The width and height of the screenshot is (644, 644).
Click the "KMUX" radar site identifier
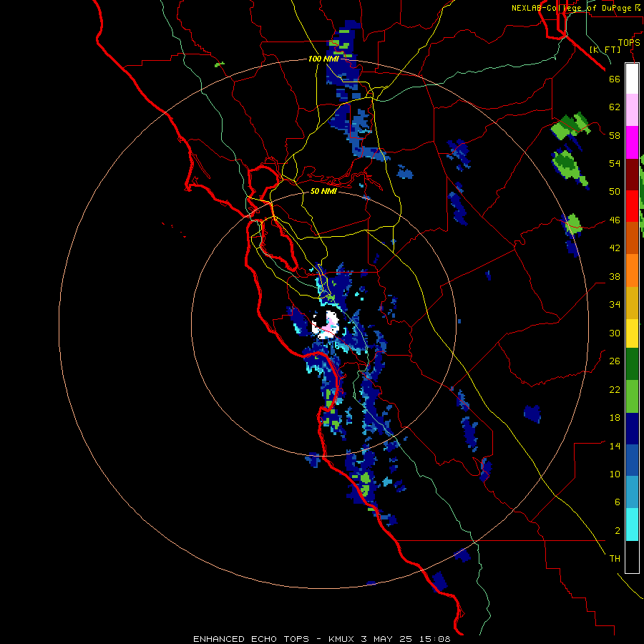point(342,639)
